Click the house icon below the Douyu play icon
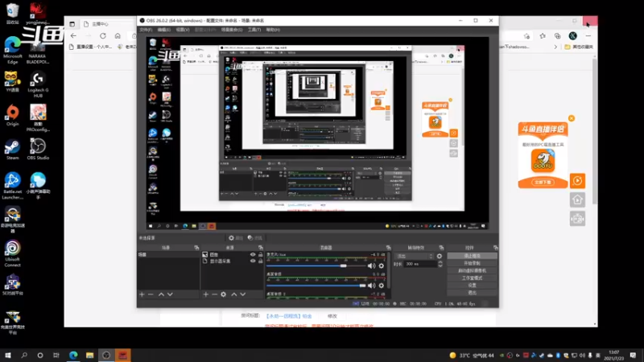Screen dimensions: 644x362 click(x=577, y=200)
